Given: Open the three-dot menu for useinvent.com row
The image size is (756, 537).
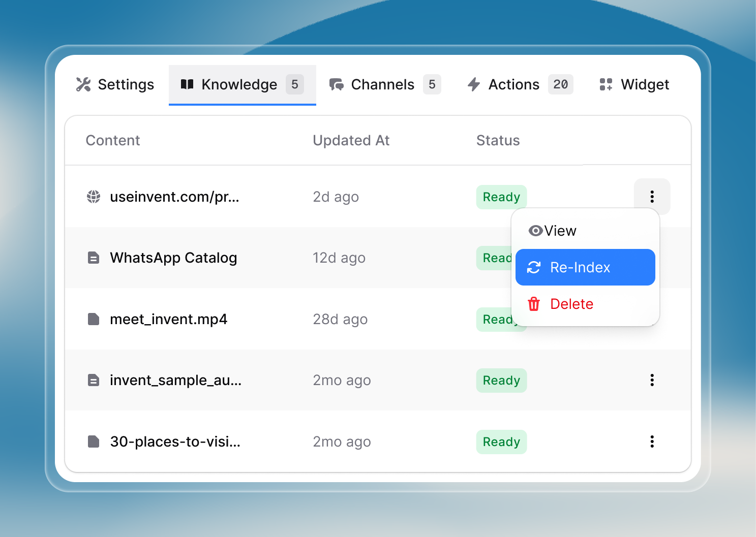Looking at the screenshot, I should pos(652,197).
